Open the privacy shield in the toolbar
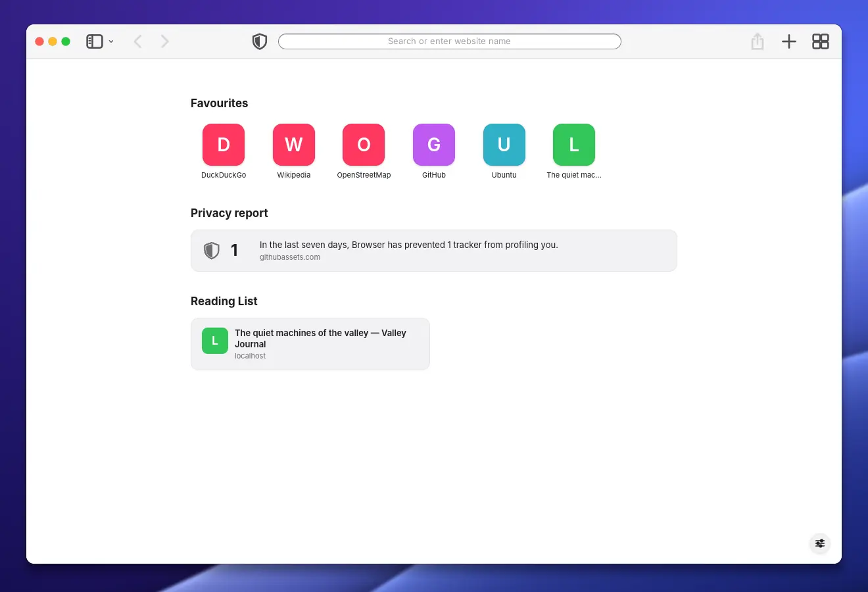The height and width of the screenshot is (592, 868). click(260, 41)
